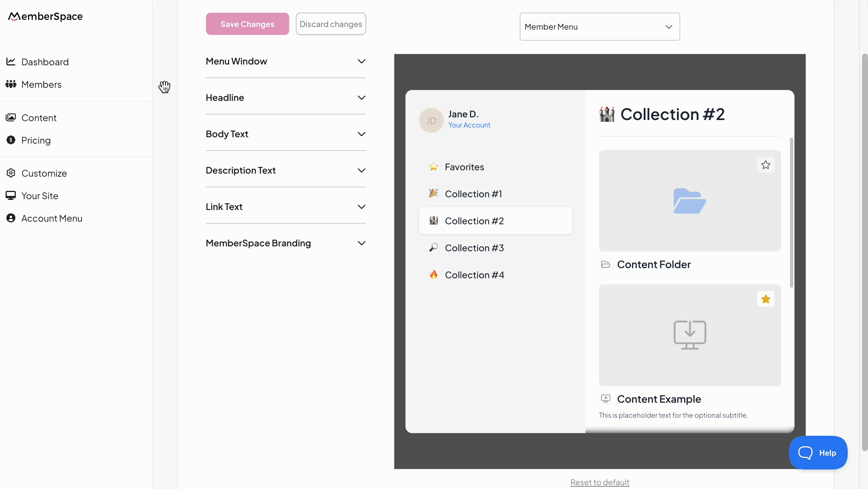Image resolution: width=868 pixels, height=489 pixels.
Task: Click the Collection #2 heading text
Action: 673,114
